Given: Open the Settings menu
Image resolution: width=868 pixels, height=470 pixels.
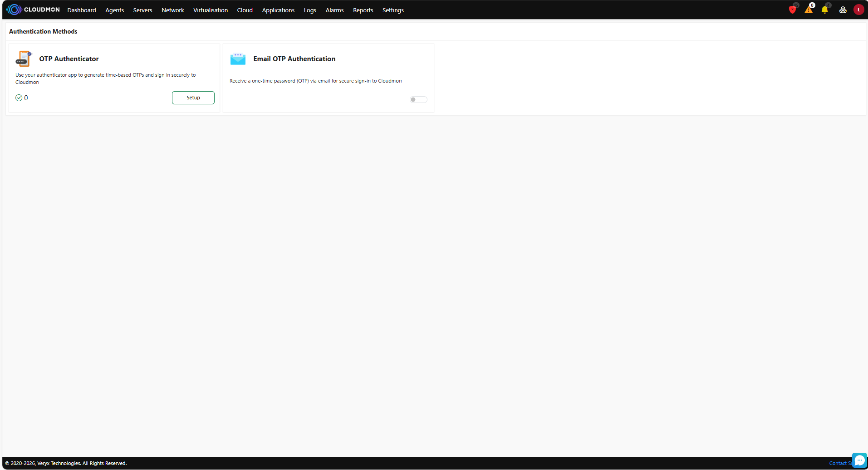Looking at the screenshot, I should (393, 10).
